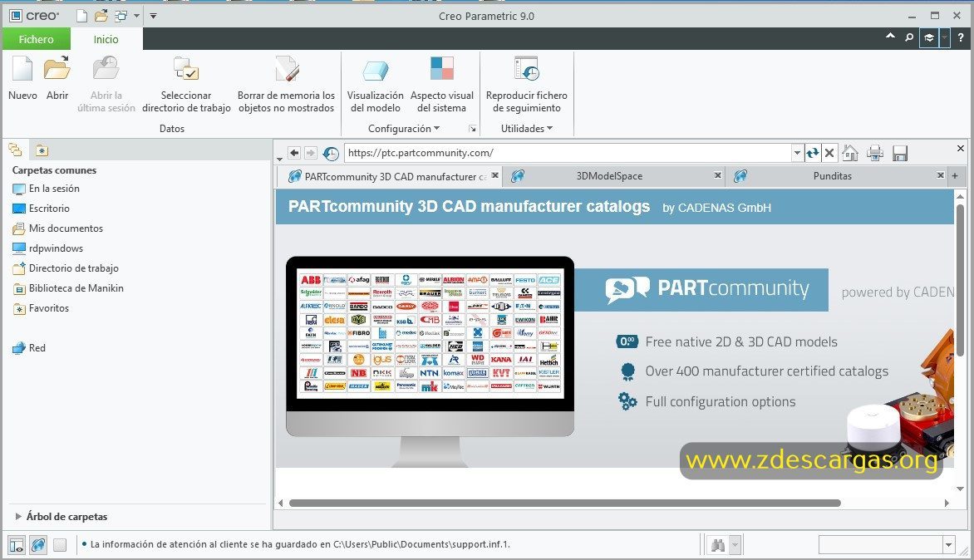Open the favorites star navigator icon
The width and height of the screenshot is (974, 560).
42,150
